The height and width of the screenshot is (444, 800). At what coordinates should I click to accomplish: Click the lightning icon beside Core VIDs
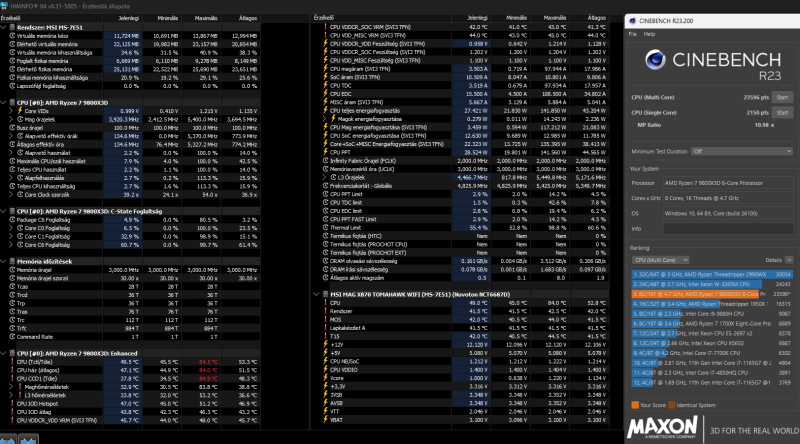[20, 111]
